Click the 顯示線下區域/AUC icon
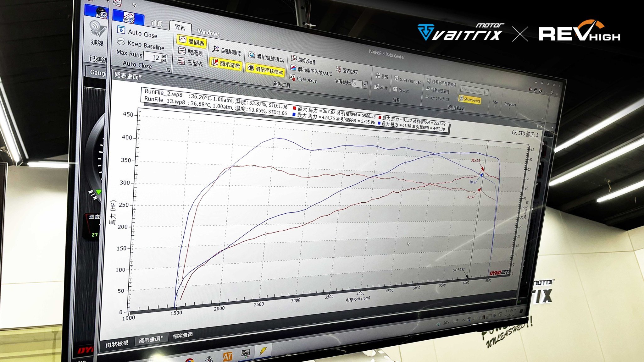644x362 pixels. [x=293, y=68]
